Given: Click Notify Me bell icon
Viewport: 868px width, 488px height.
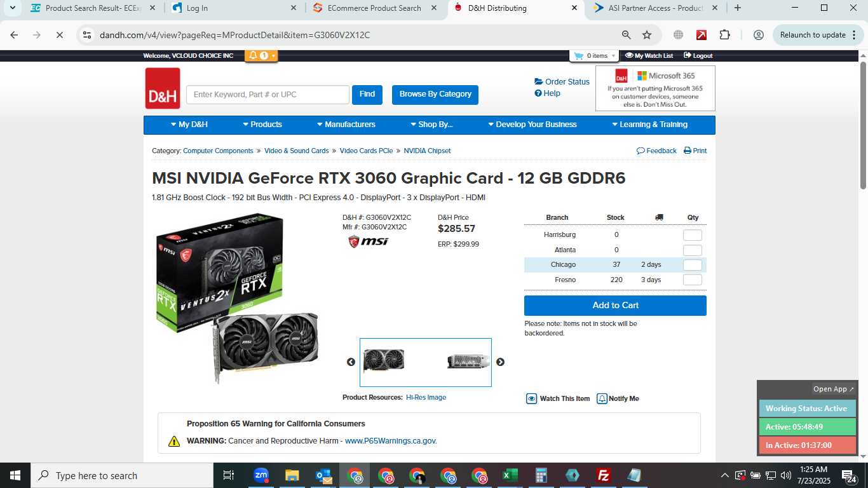Looking at the screenshot, I should (x=602, y=398).
